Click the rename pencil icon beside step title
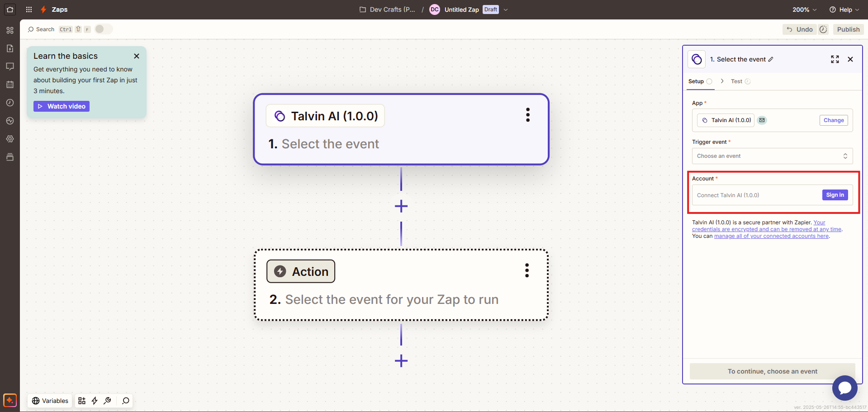The image size is (868, 412). (x=771, y=59)
